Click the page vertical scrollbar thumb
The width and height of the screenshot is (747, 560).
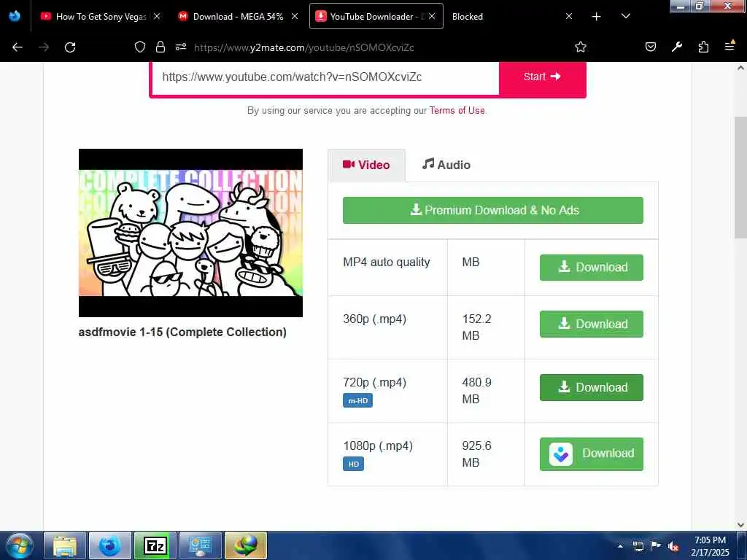coord(741,177)
